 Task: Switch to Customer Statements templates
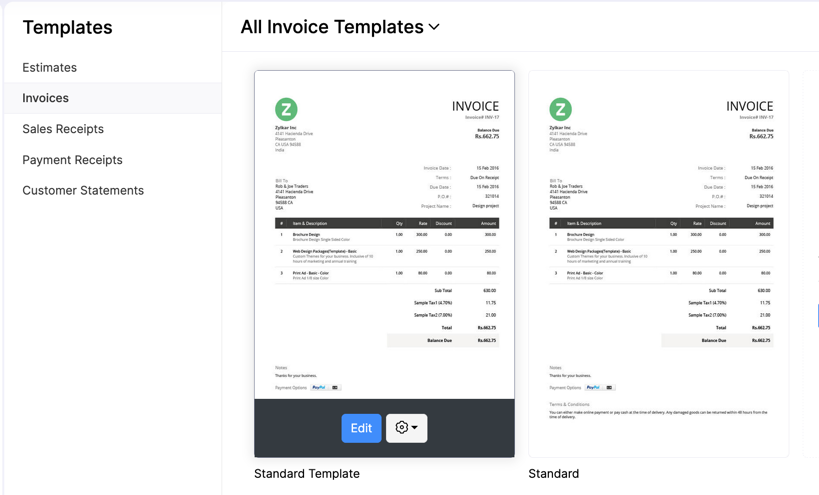pos(83,190)
